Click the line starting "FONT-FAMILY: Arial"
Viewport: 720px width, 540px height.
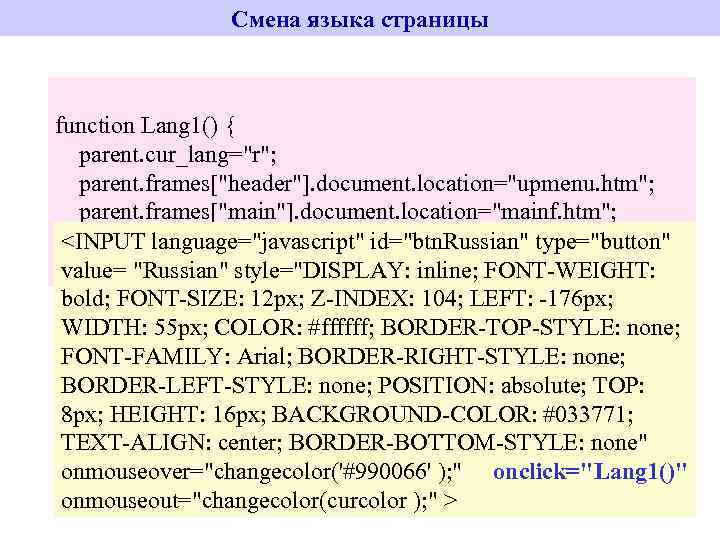pos(343,356)
